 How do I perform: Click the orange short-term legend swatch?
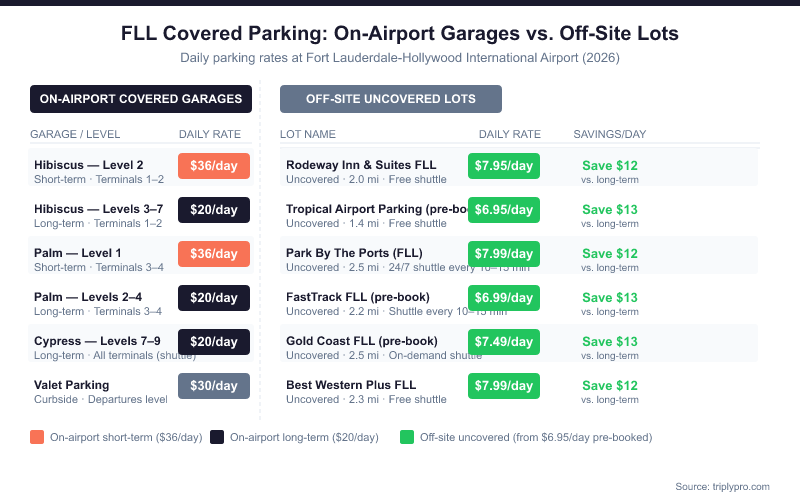coord(37,437)
